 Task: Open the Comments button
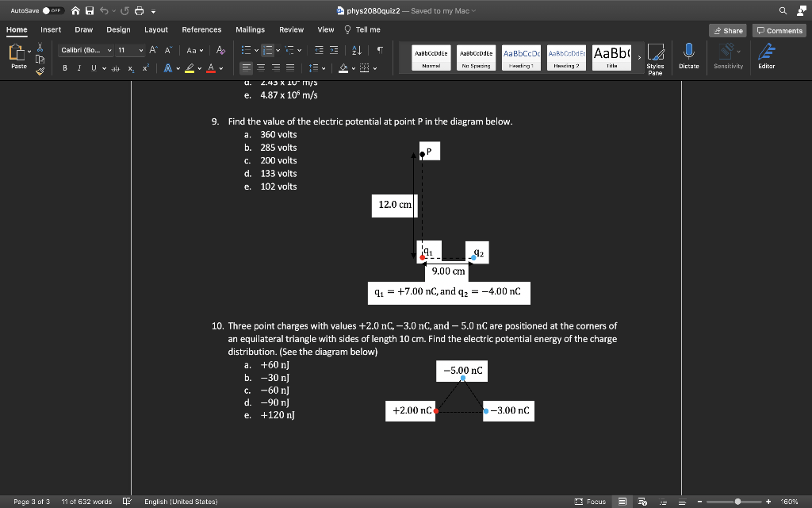(779, 31)
